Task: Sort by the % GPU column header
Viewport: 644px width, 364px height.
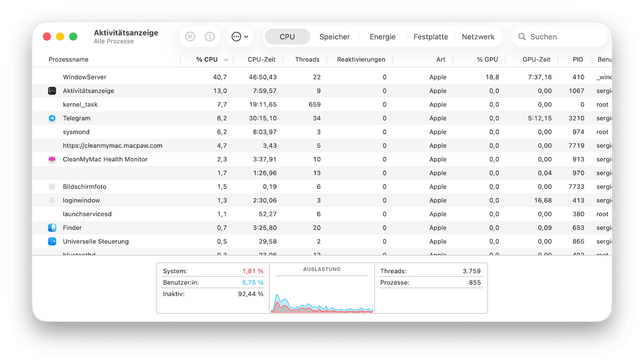Action: 487,60
